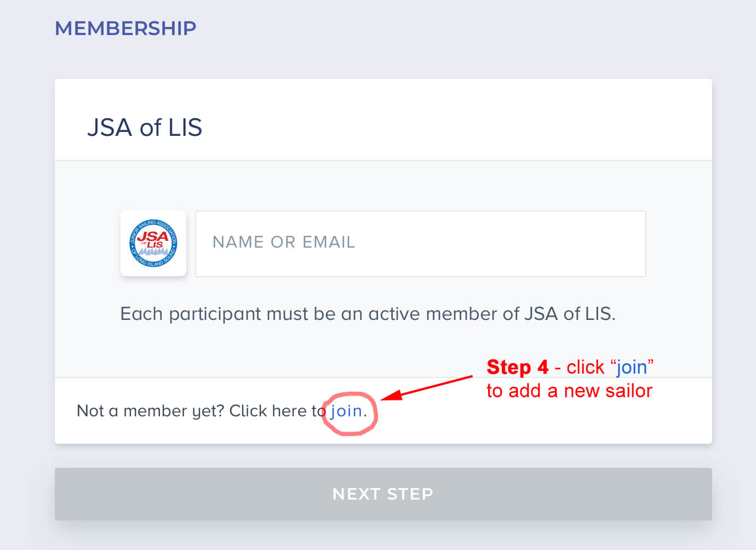The height and width of the screenshot is (550, 756).
Task: Click the 'to add a new sailor' note
Action: [569, 391]
